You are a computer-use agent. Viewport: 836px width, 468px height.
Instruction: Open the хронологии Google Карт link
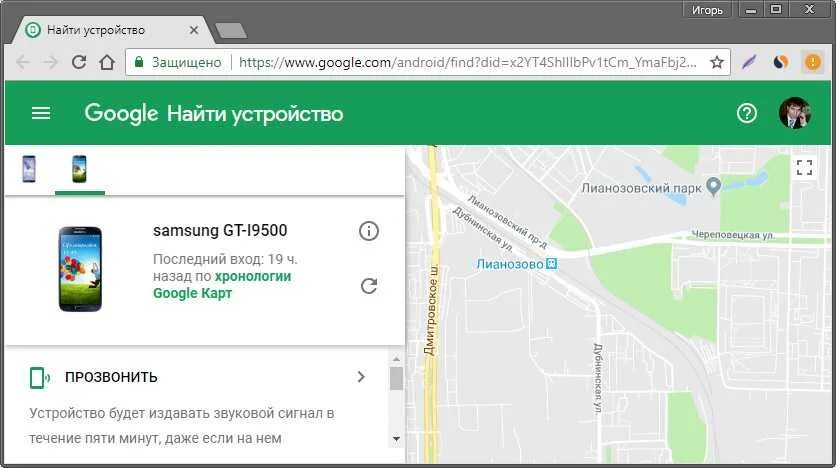[222, 285]
